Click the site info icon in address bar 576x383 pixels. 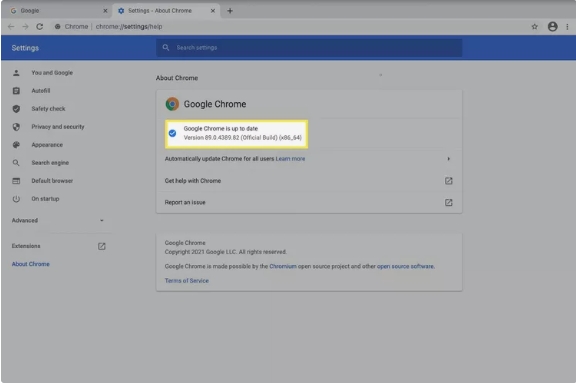(58, 26)
